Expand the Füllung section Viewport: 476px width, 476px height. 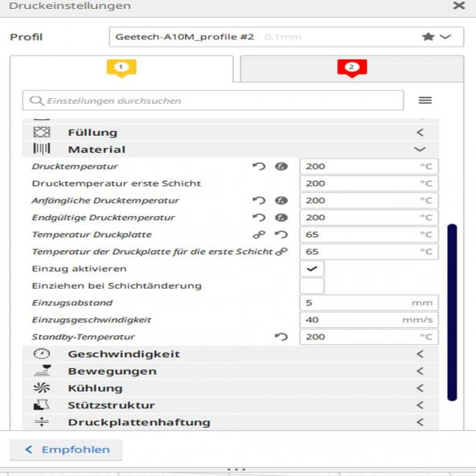pos(231,133)
